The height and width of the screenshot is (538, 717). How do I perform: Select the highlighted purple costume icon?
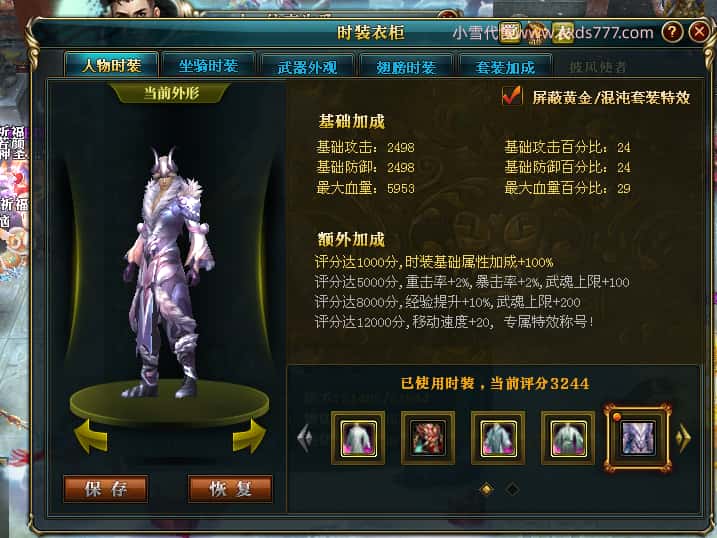(x=638, y=438)
